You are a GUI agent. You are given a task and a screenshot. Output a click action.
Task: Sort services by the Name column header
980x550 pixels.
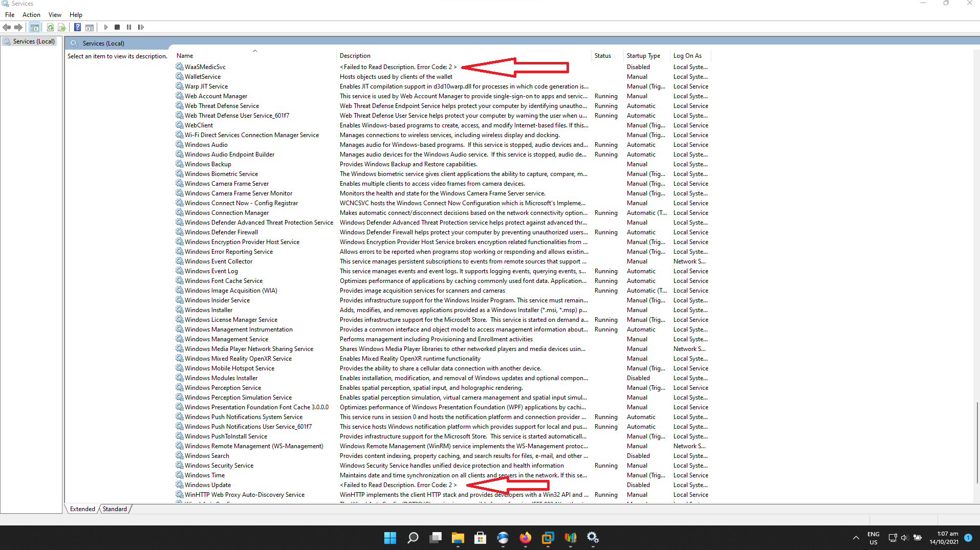185,56
